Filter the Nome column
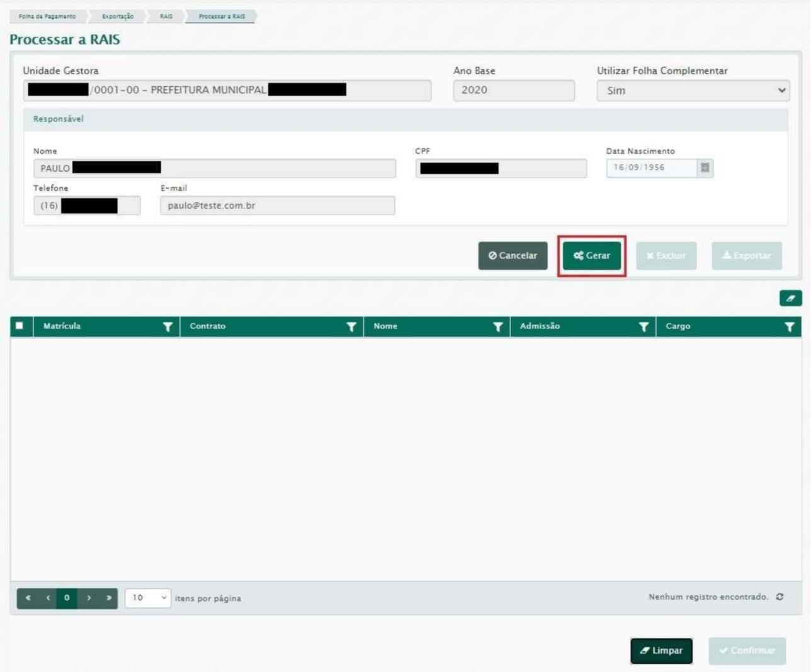 tap(497, 327)
